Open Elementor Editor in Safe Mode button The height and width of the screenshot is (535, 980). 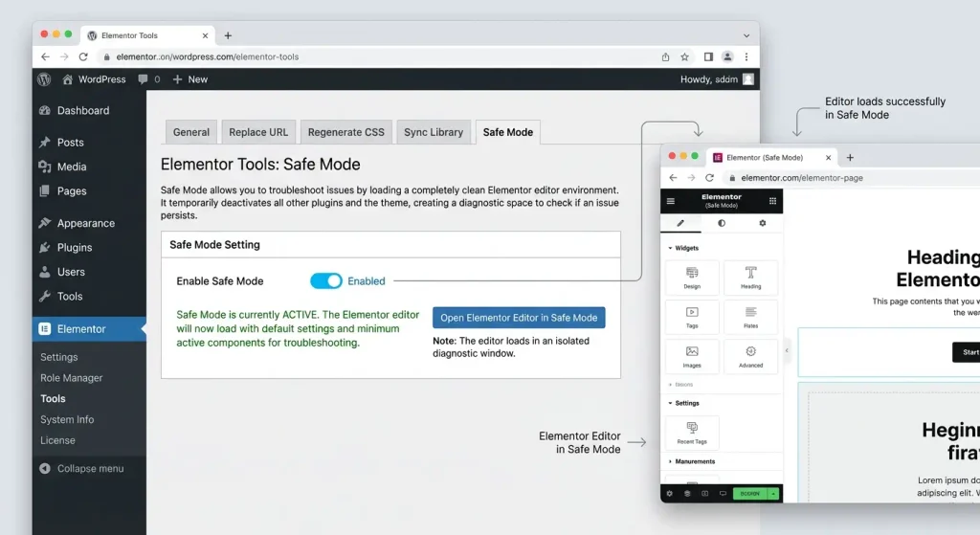tap(519, 318)
